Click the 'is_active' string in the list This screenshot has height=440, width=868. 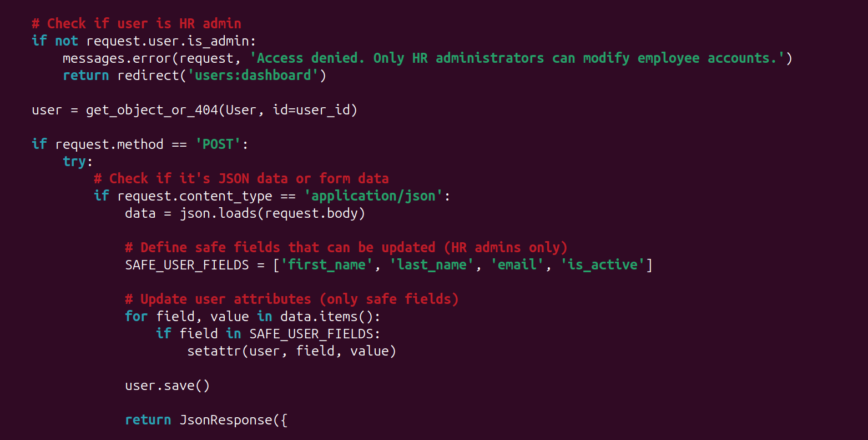coord(602,264)
